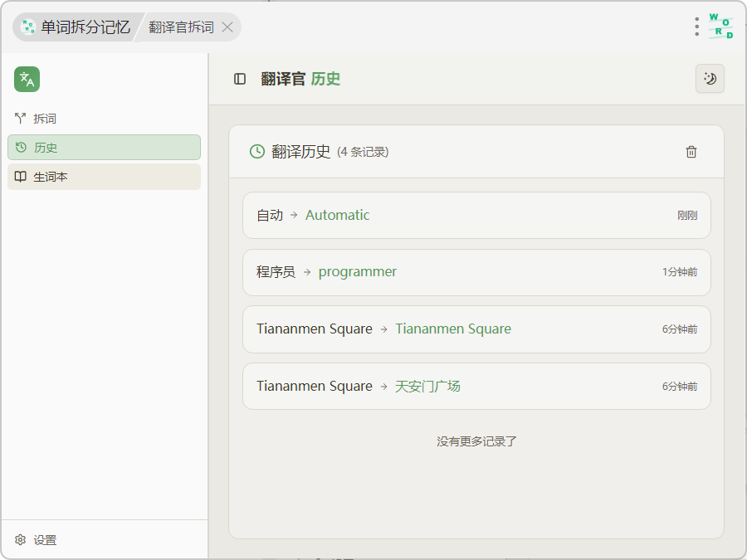The height and width of the screenshot is (560, 747).
Task: Open 拆词 in the sidebar
Action: click(45, 119)
